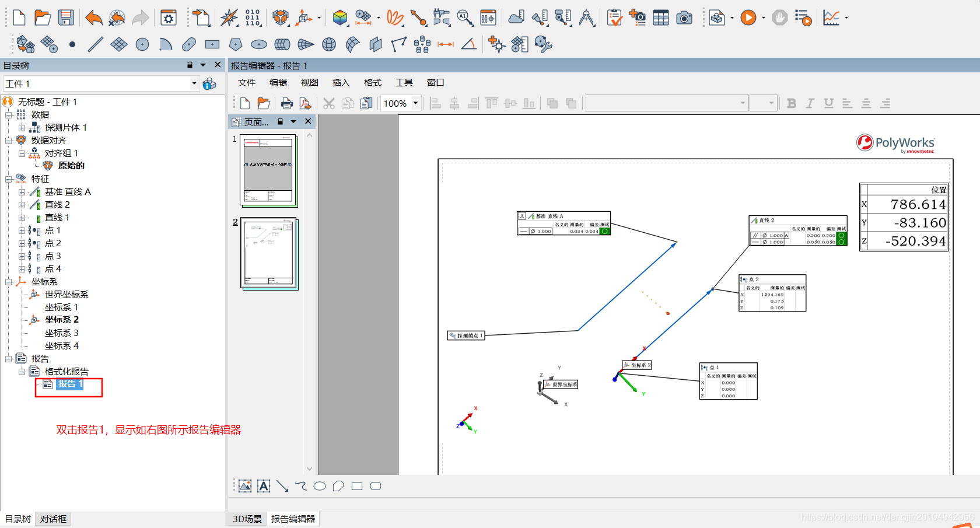Select page 1 thumbnail
This screenshot has height=528, width=980.
(x=269, y=171)
